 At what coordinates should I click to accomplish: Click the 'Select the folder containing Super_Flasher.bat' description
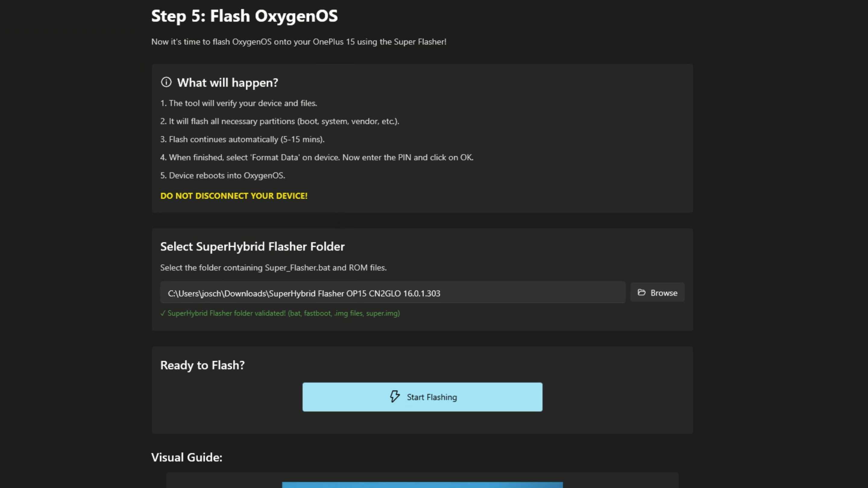coord(273,268)
